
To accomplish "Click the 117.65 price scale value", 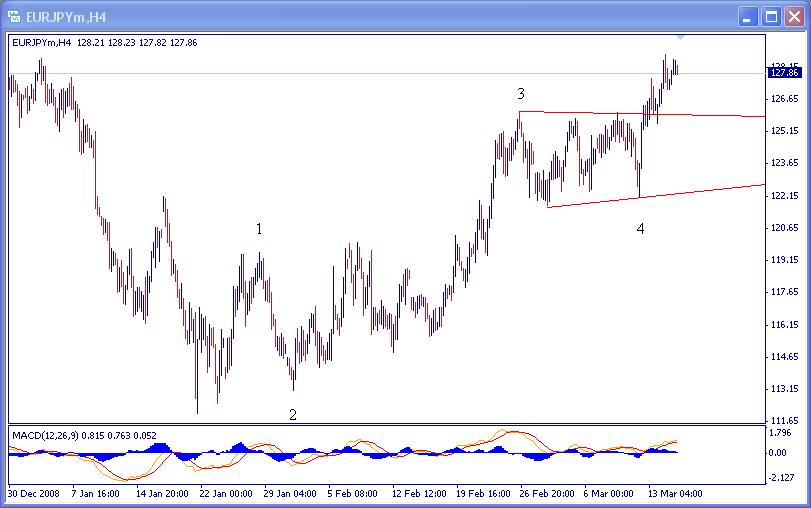I will click(784, 292).
